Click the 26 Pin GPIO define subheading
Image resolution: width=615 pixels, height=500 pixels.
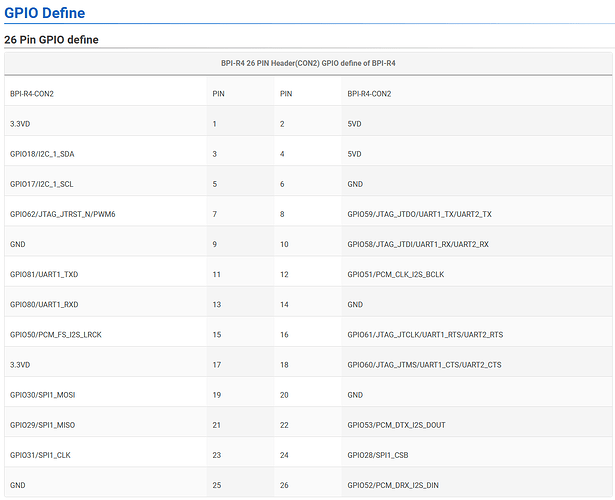pyautogui.click(x=51, y=40)
